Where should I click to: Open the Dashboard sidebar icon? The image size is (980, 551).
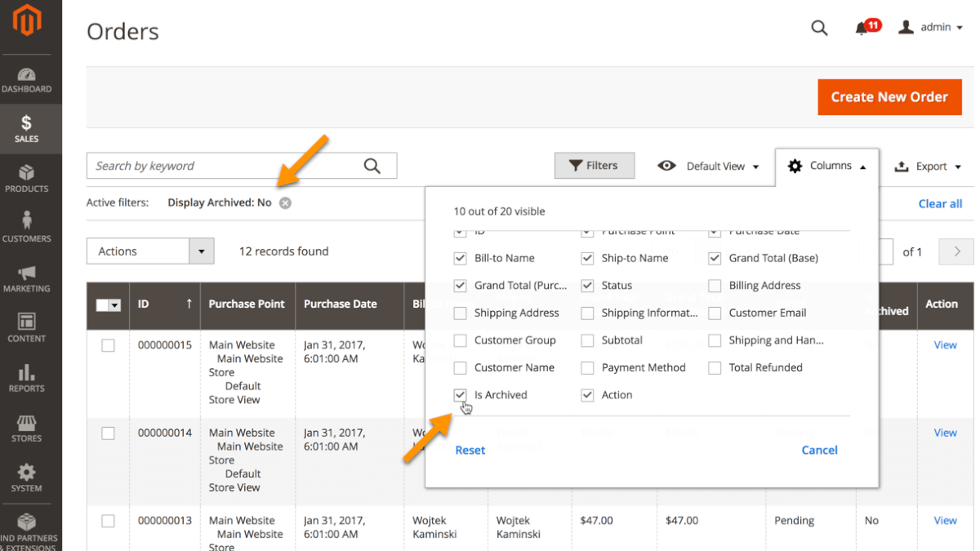click(26, 80)
